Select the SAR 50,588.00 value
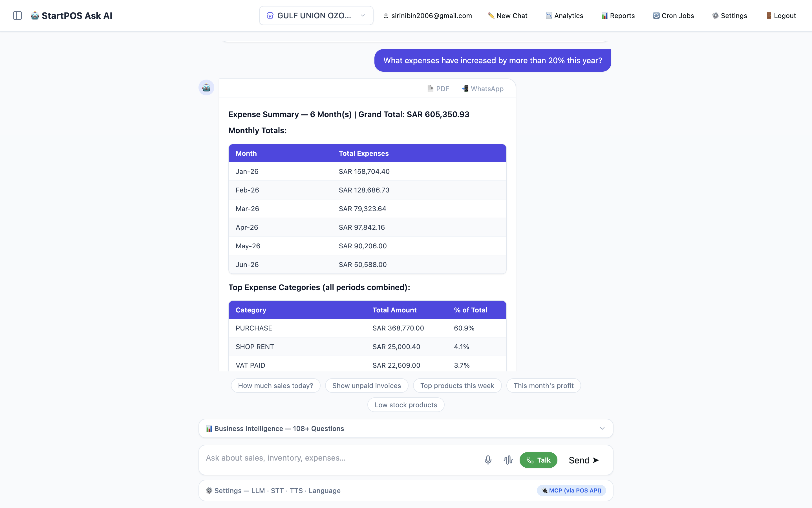This screenshot has height=508, width=812. pos(363,265)
